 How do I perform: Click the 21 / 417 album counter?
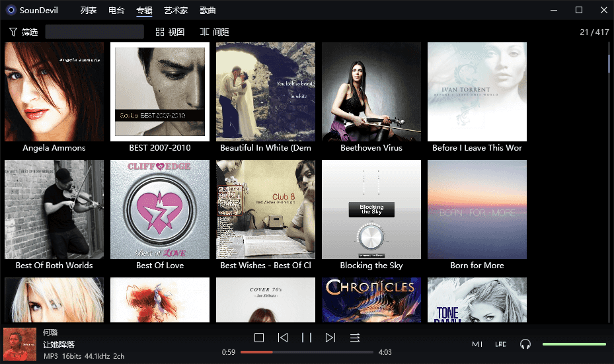pyautogui.click(x=594, y=32)
